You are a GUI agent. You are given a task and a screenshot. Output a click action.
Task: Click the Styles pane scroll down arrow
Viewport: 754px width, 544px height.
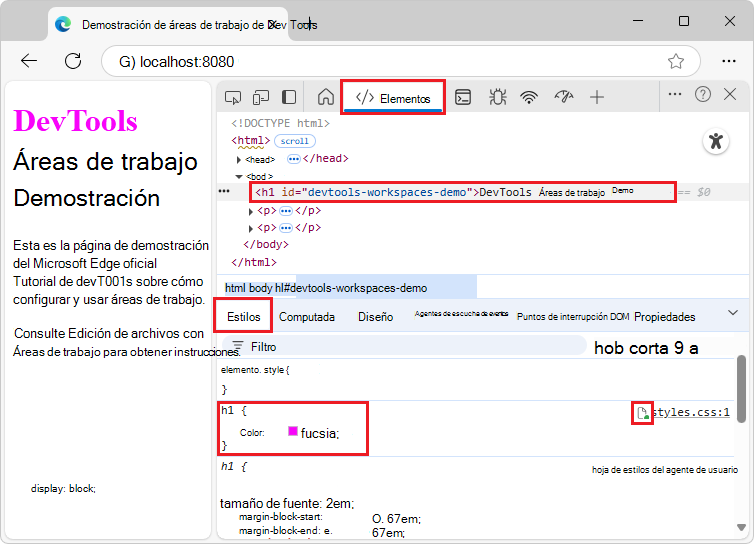click(x=741, y=528)
